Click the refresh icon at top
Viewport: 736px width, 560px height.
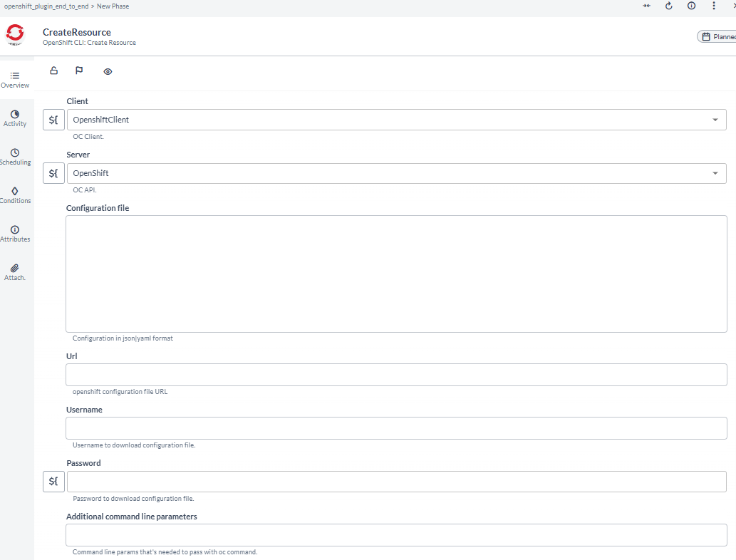(669, 6)
